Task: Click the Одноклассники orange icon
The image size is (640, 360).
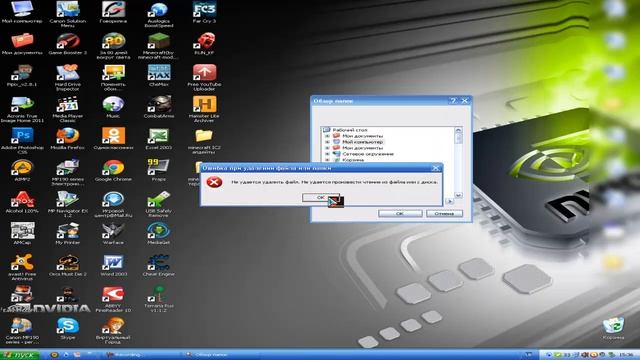Action: (x=113, y=139)
